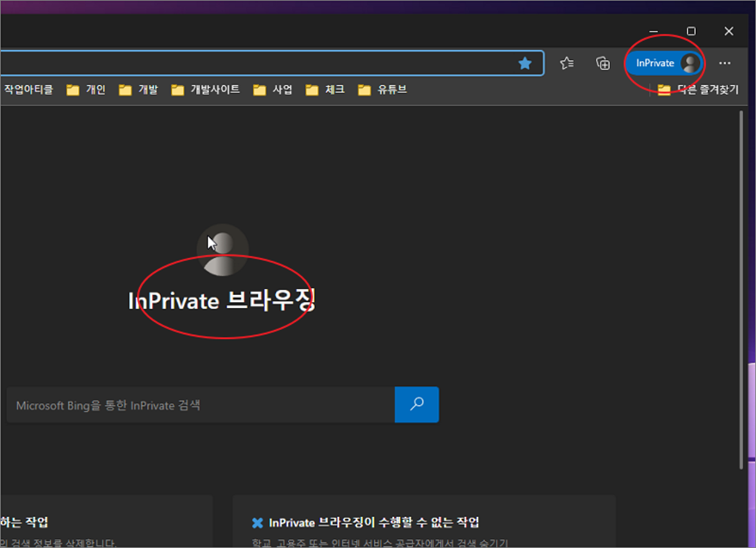Open the Collections icon
756x548 pixels.
coord(603,63)
